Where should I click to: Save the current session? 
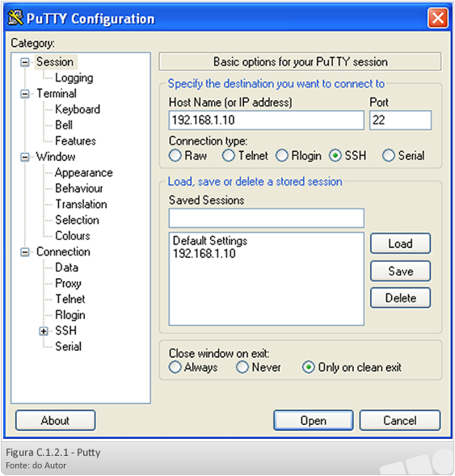400,271
